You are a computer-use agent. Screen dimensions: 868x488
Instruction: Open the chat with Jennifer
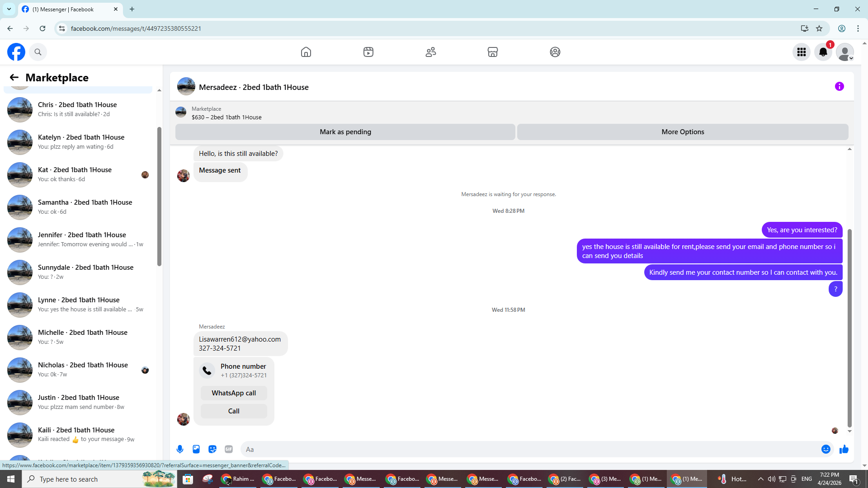click(78, 239)
